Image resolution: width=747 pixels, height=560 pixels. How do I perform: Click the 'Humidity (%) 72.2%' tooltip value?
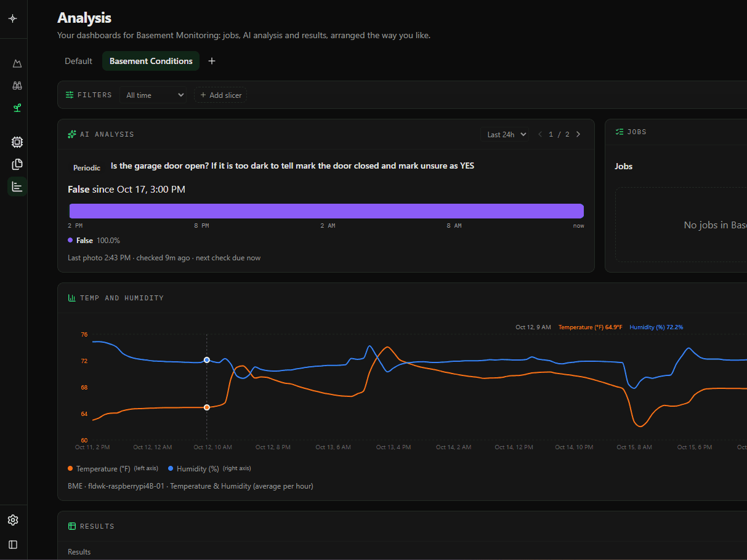656,327
